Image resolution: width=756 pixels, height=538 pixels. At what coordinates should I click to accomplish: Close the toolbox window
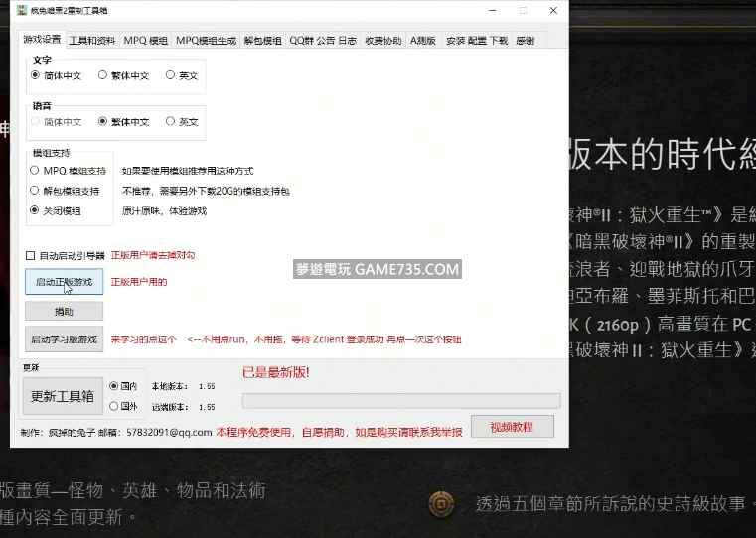click(553, 11)
